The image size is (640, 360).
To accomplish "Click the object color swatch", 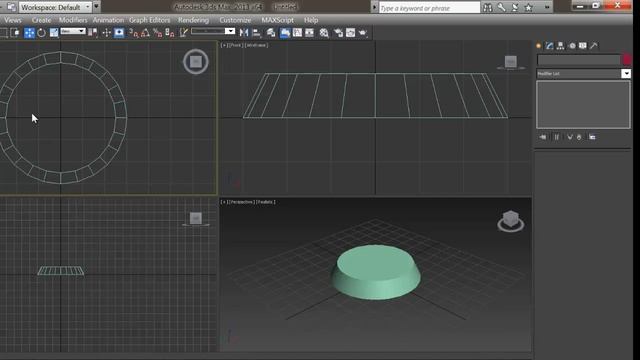I will tap(627, 60).
